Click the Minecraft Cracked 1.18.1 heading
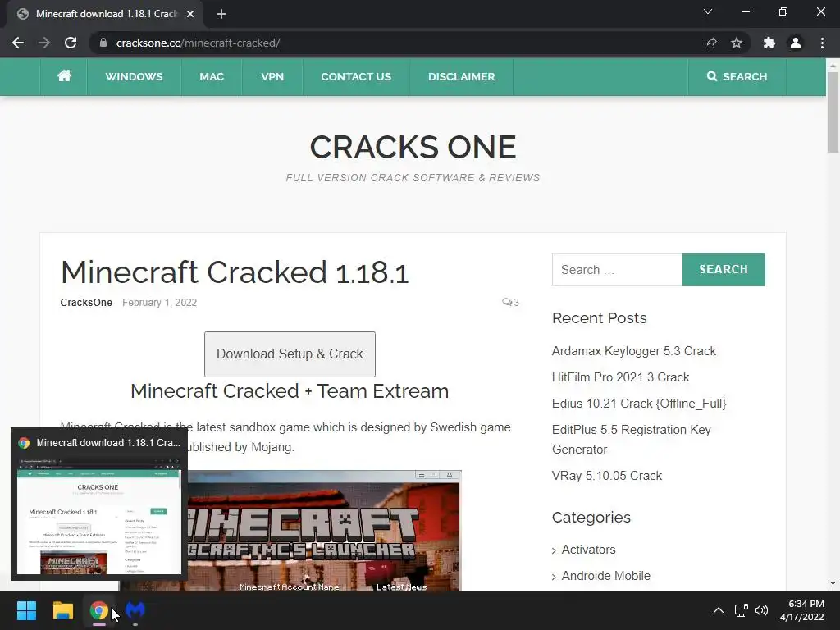Image resolution: width=840 pixels, height=630 pixels. [x=235, y=272]
